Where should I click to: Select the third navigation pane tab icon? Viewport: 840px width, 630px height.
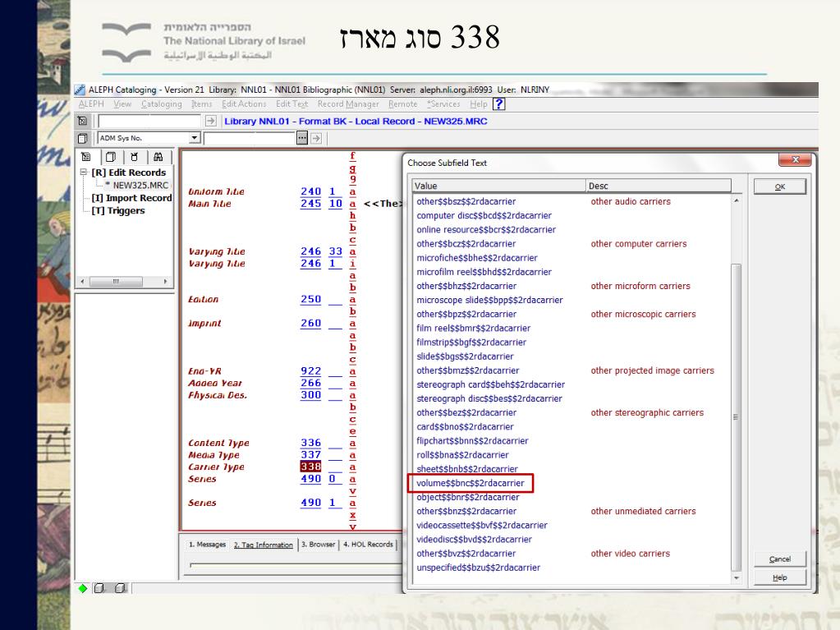point(135,157)
